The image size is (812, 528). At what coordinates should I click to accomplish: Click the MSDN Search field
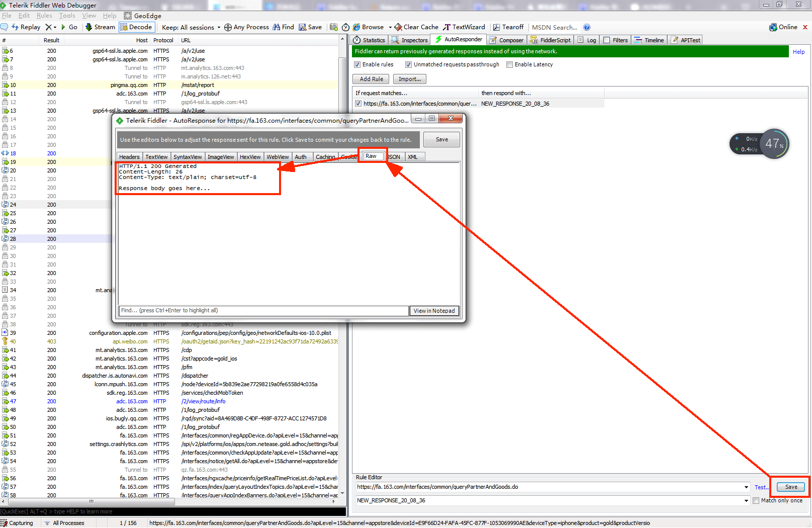[x=554, y=27]
